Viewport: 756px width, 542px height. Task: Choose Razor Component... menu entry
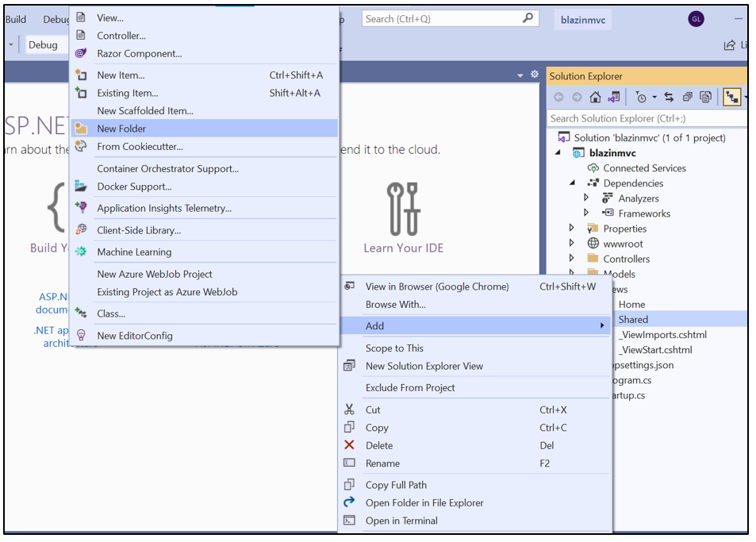139,54
